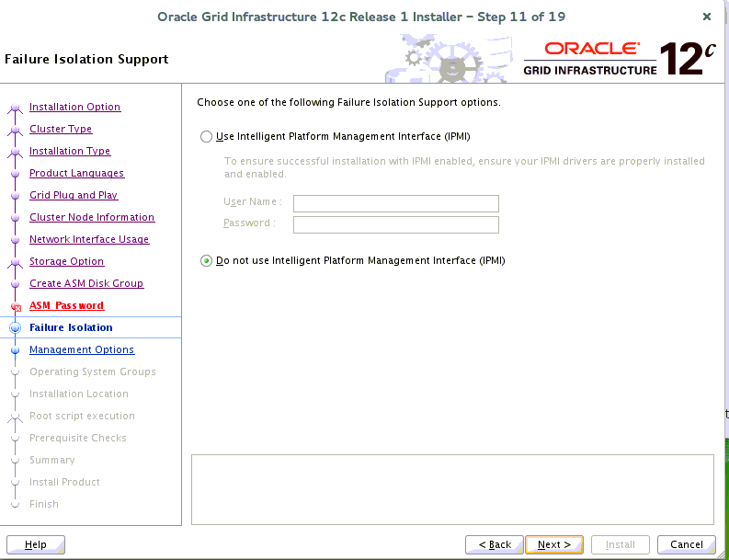Open the Management Options step link

tap(82, 350)
